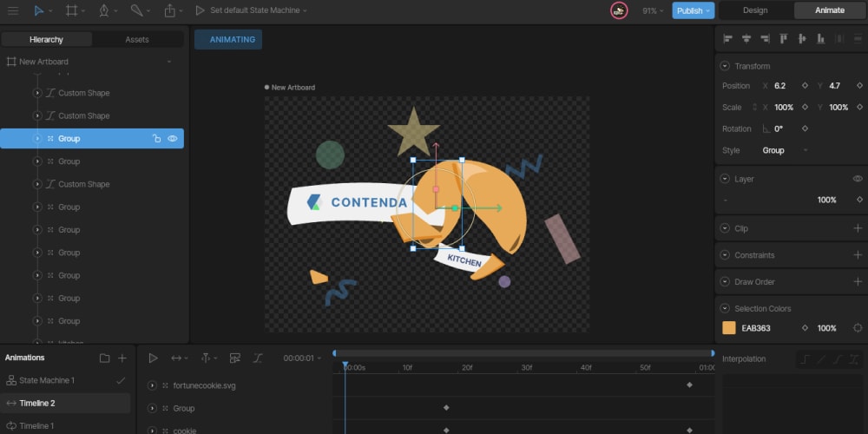Play the timeline animation
The image size is (868, 434).
click(153, 358)
